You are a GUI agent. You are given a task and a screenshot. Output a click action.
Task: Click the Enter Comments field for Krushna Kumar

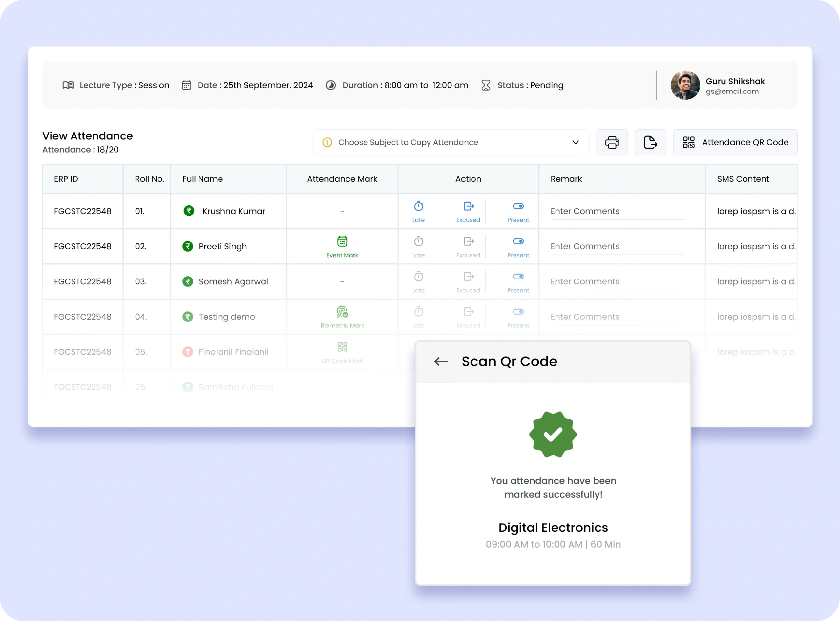click(x=617, y=211)
